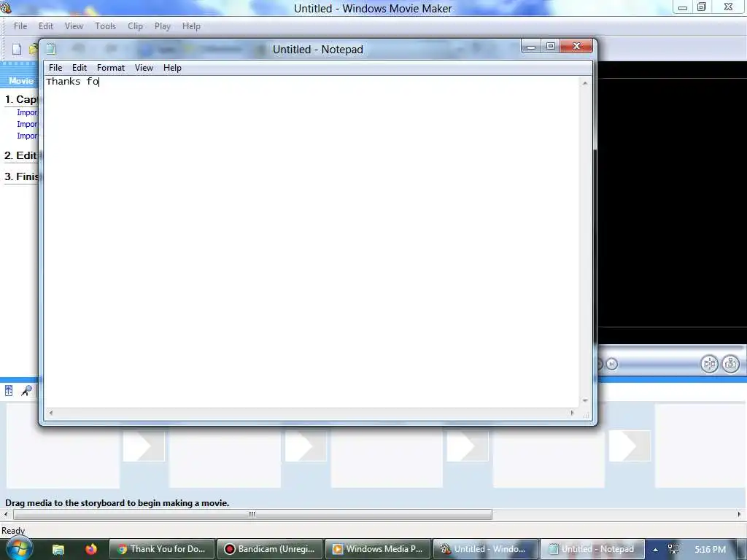Image resolution: width=747 pixels, height=560 pixels.
Task: Click Movie Maker preview monitor black area
Action: (672, 203)
